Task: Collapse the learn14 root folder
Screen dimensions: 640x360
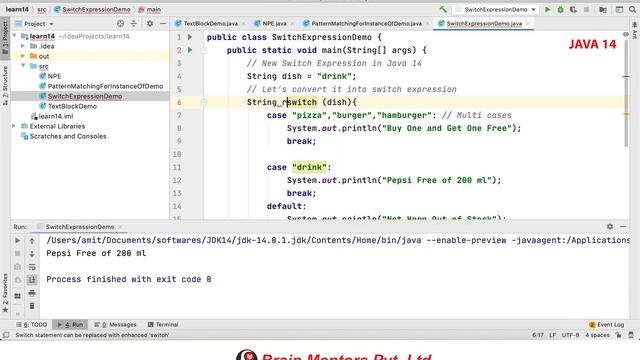Action: tap(15, 36)
